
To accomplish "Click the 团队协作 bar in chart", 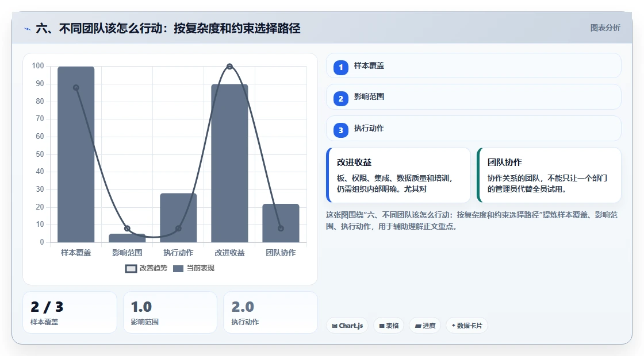I will [x=281, y=223].
